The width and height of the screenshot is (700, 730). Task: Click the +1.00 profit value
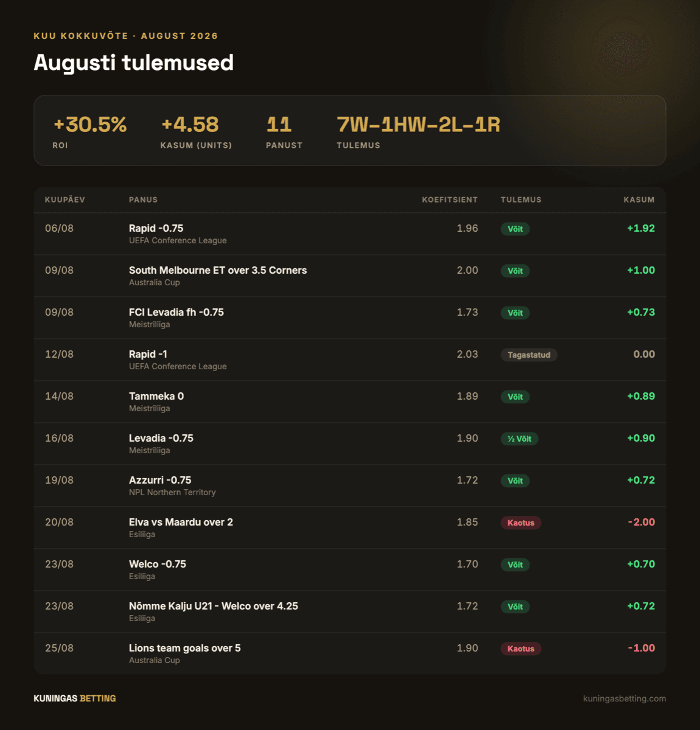(x=641, y=270)
